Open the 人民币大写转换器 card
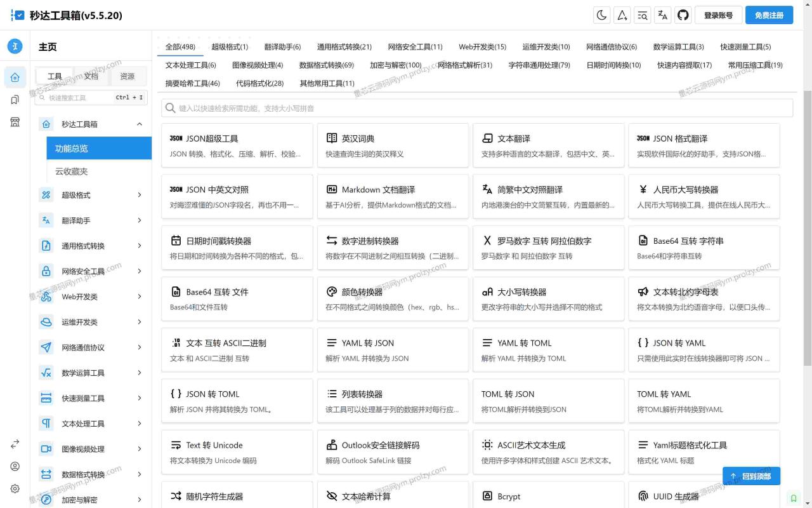The width and height of the screenshot is (812, 508). click(704, 196)
